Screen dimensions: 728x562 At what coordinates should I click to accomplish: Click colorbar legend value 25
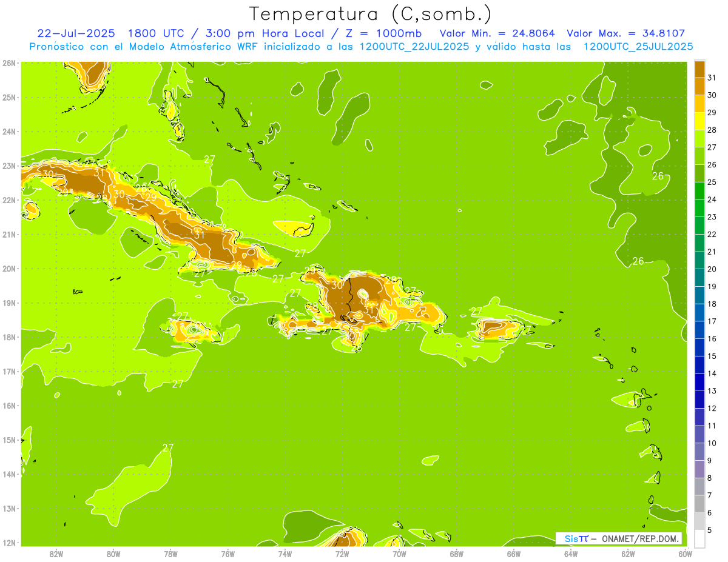pyautogui.click(x=712, y=182)
